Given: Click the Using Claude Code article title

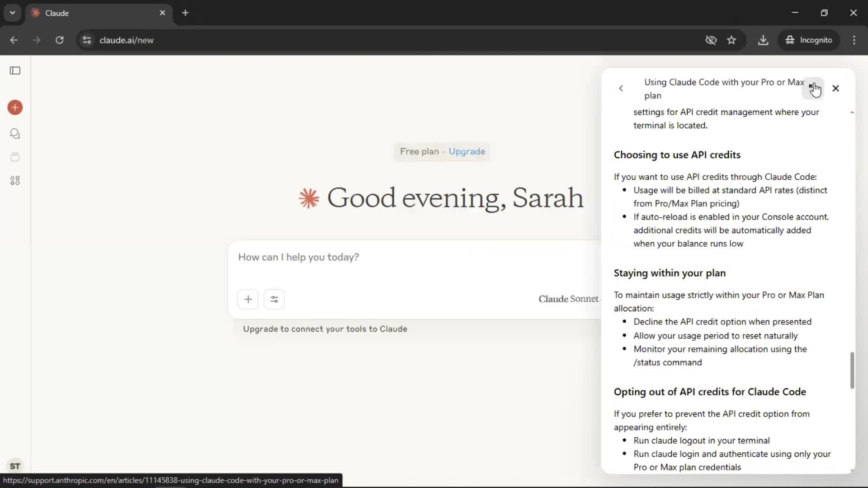Looking at the screenshot, I should tap(723, 89).
